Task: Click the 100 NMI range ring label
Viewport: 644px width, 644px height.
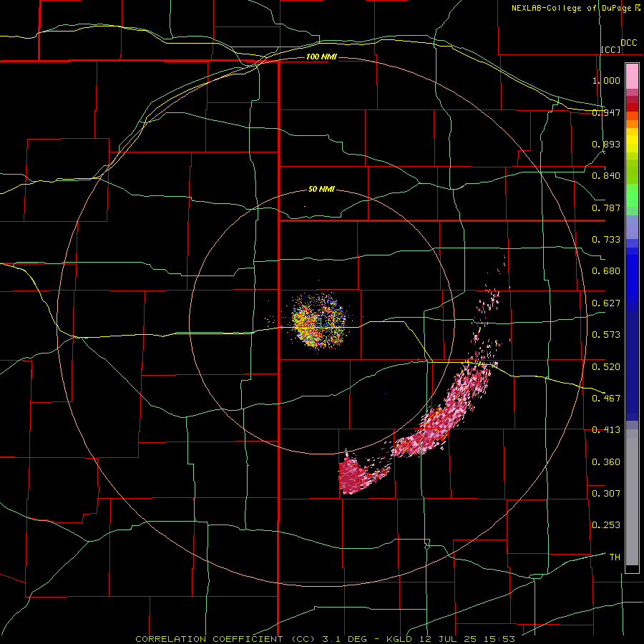Action: point(321,57)
